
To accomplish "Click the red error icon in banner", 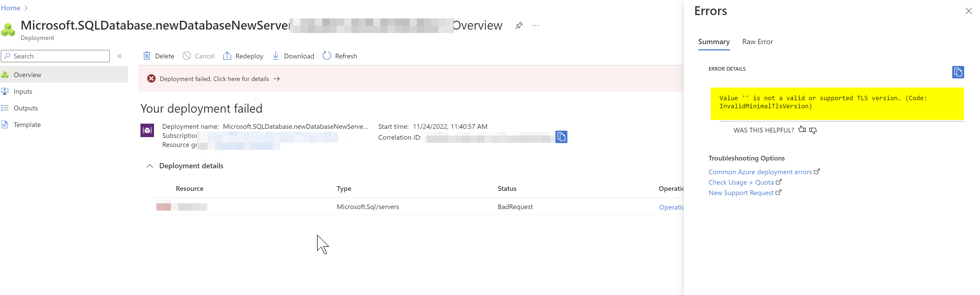I will click(151, 79).
